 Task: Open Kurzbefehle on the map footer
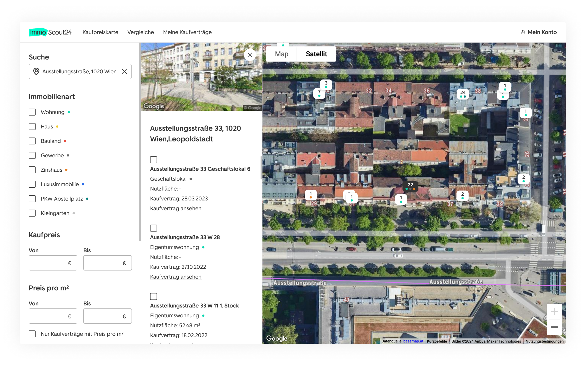(x=437, y=341)
